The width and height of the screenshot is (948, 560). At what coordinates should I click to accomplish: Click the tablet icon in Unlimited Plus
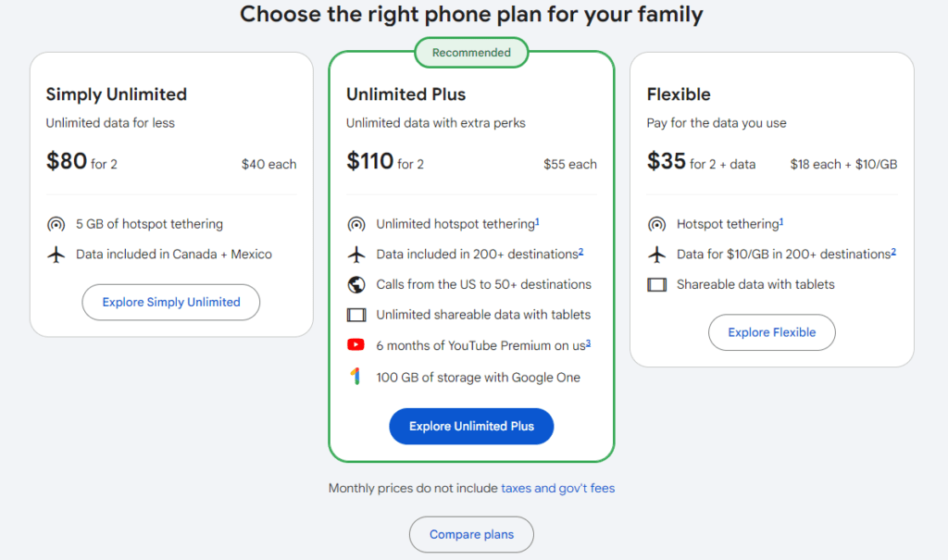[x=355, y=315]
